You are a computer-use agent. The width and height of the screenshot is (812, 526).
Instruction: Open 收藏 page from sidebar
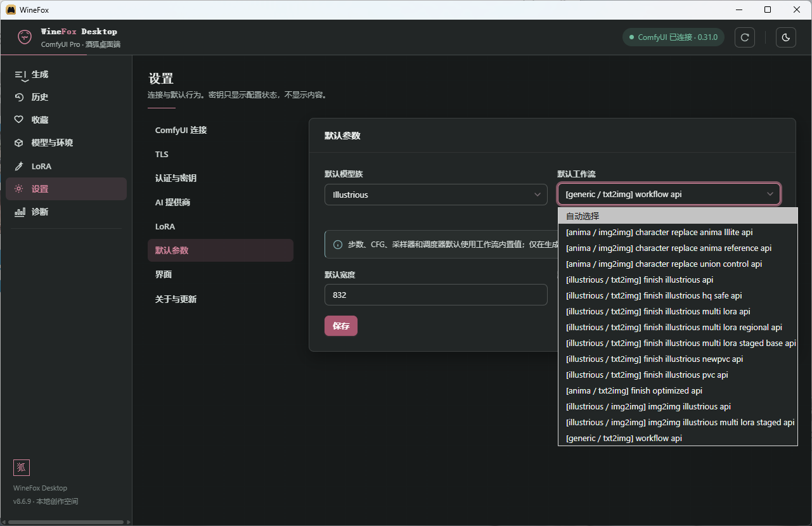[66, 120]
